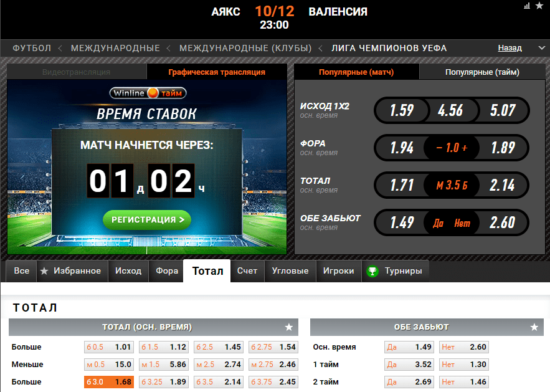This screenshot has width=550, height=392.
Task: Pick the м 2.75 odds of 2.46
Action: (x=273, y=365)
